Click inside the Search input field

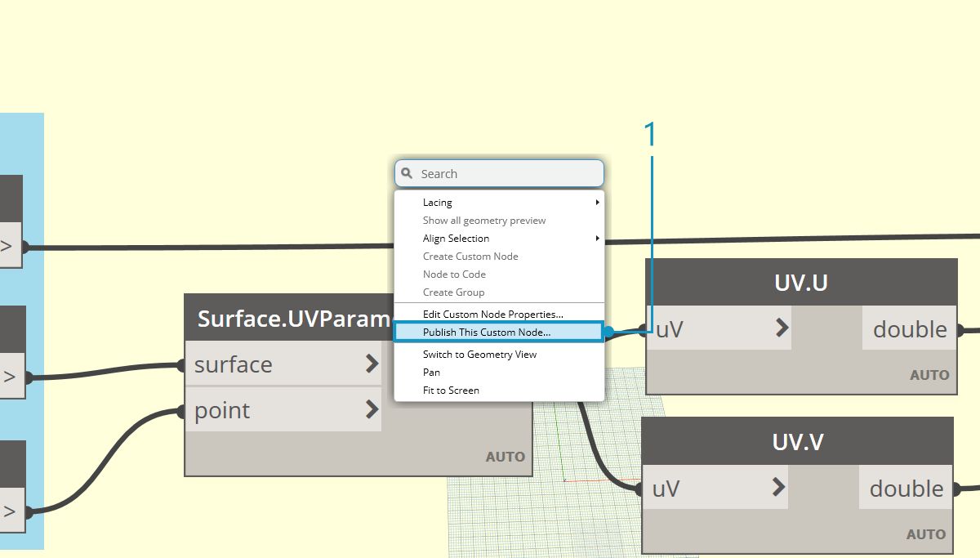[x=498, y=173]
